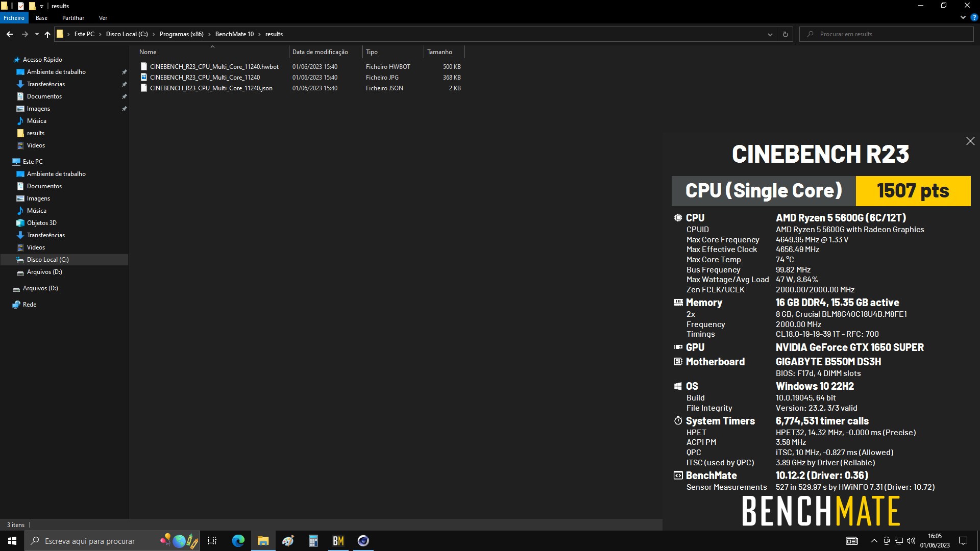Launch Microsoft Edge from the taskbar
Image resolution: width=980 pixels, height=551 pixels.
click(x=238, y=541)
